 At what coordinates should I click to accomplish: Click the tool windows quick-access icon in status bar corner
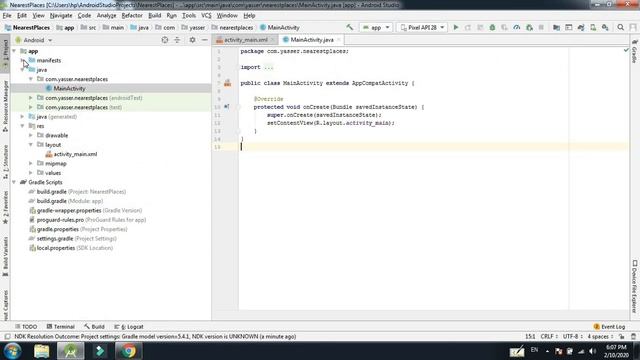click(x=7, y=337)
